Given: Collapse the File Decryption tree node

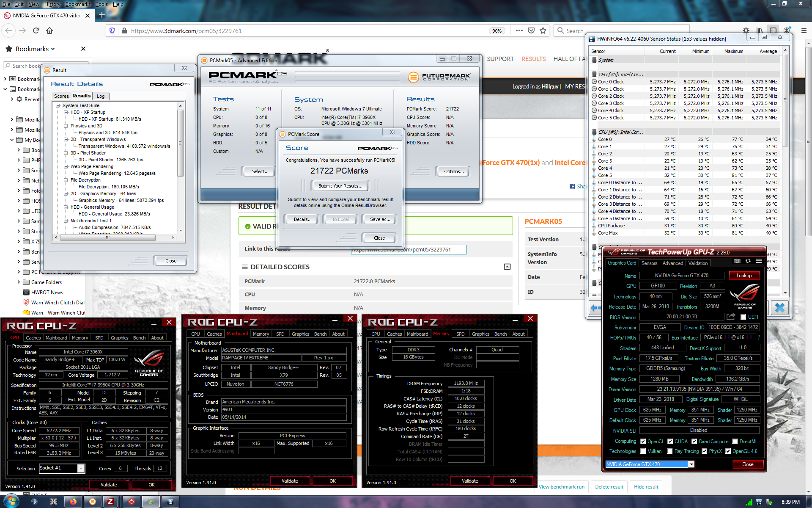Looking at the screenshot, I should (66, 180).
